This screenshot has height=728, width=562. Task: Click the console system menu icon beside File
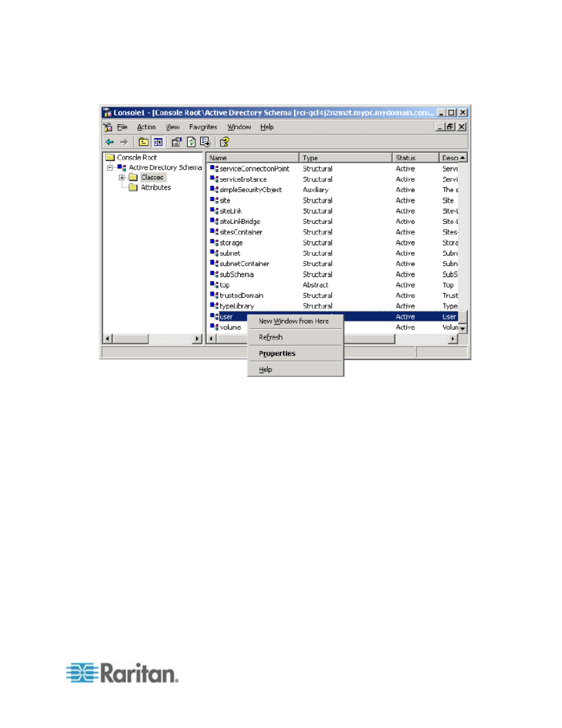[x=108, y=127]
